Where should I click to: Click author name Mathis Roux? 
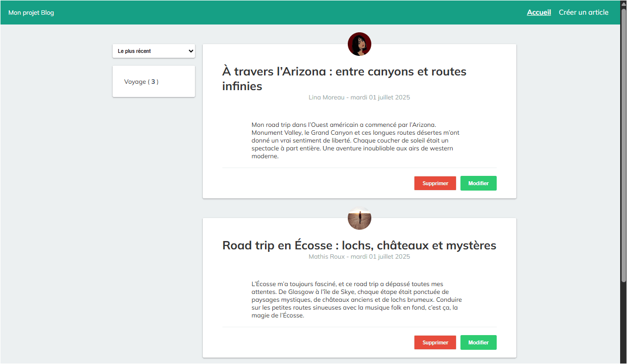click(326, 256)
